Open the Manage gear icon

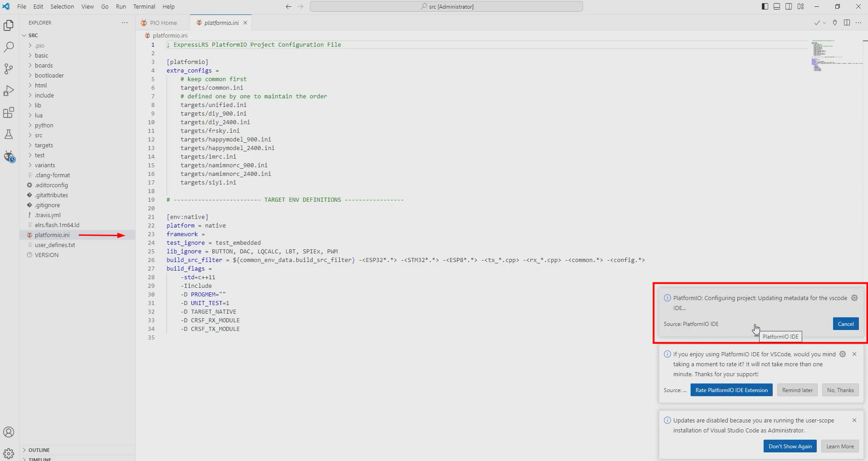[x=9, y=453]
